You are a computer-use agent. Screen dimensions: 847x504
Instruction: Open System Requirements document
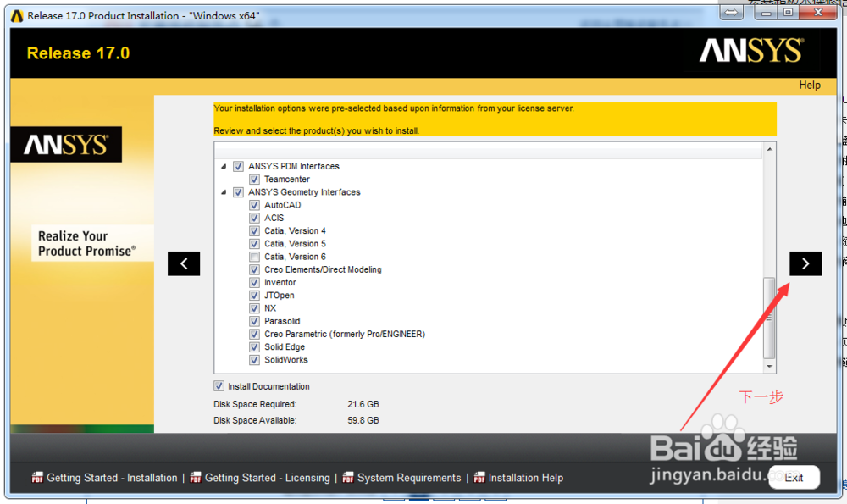point(409,478)
